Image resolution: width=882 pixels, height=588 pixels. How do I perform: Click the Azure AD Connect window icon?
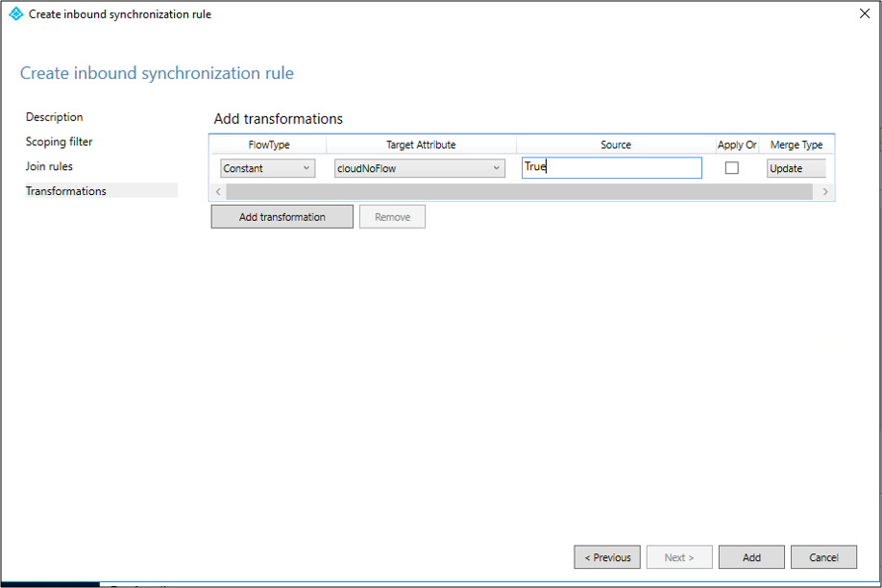(x=15, y=13)
